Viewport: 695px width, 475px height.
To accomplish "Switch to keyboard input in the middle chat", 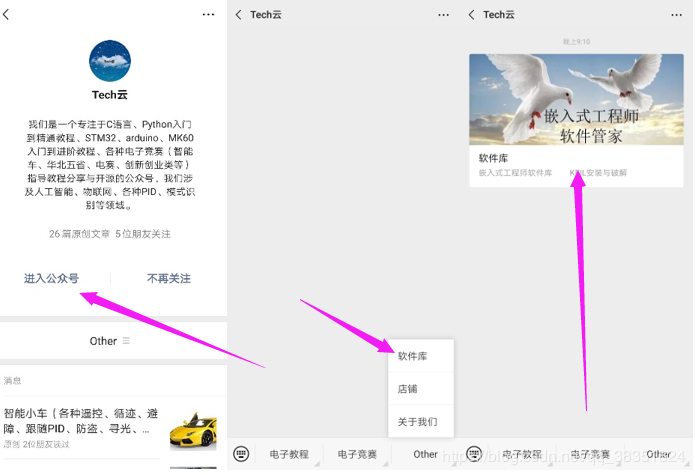I will pos(241,454).
